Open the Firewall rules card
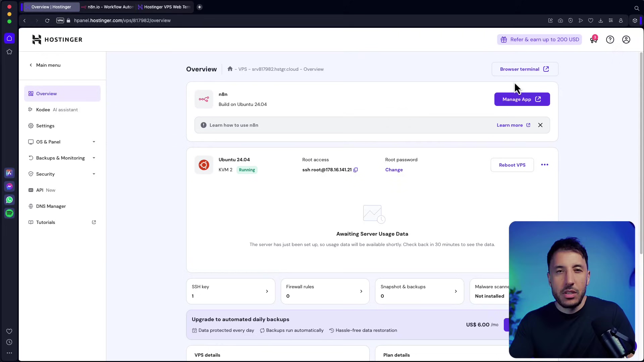Viewport: 644px width, 362px height. pos(325,291)
